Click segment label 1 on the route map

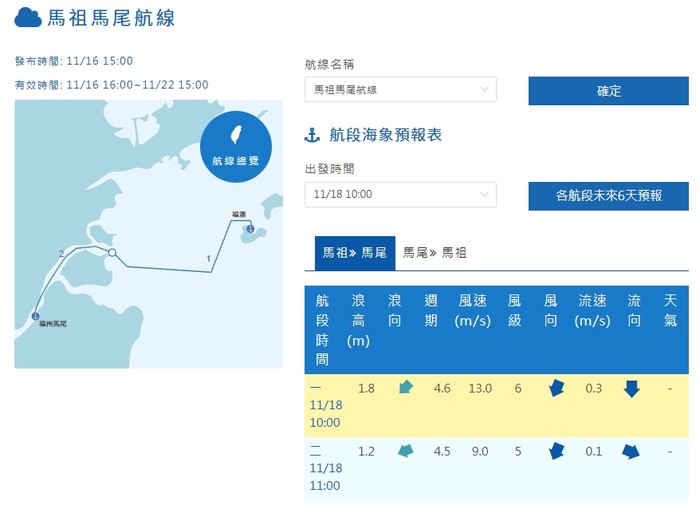[208, 260]
